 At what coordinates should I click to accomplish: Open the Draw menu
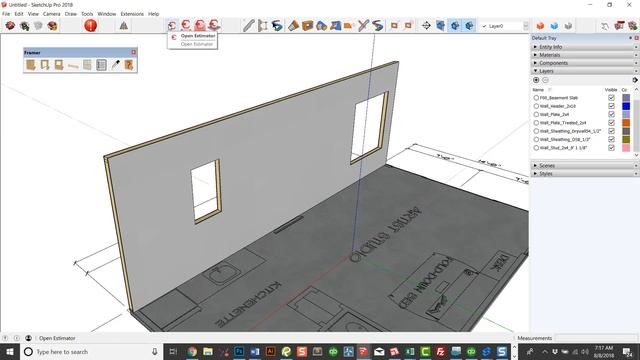[71, 14]
